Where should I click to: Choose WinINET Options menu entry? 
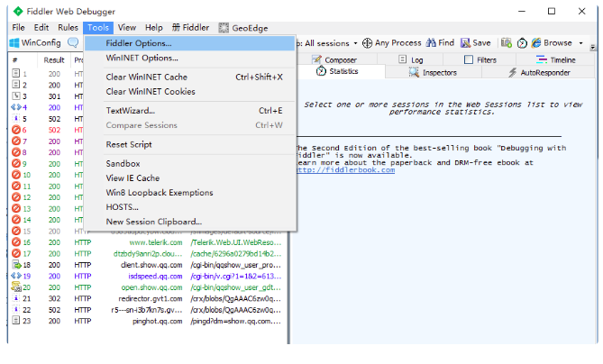tap(189, 58)
